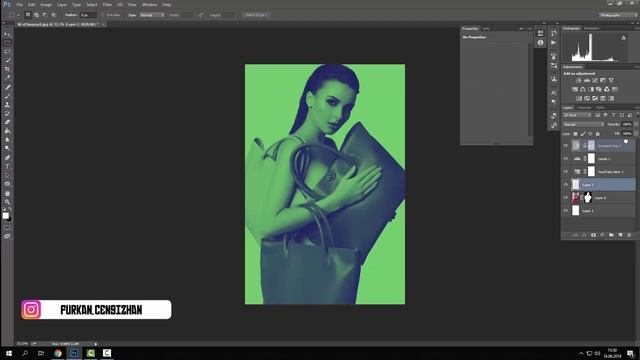The image size is (640, 360).
Task: Add layer mask icon at Layers bottom
Action: 593,235
